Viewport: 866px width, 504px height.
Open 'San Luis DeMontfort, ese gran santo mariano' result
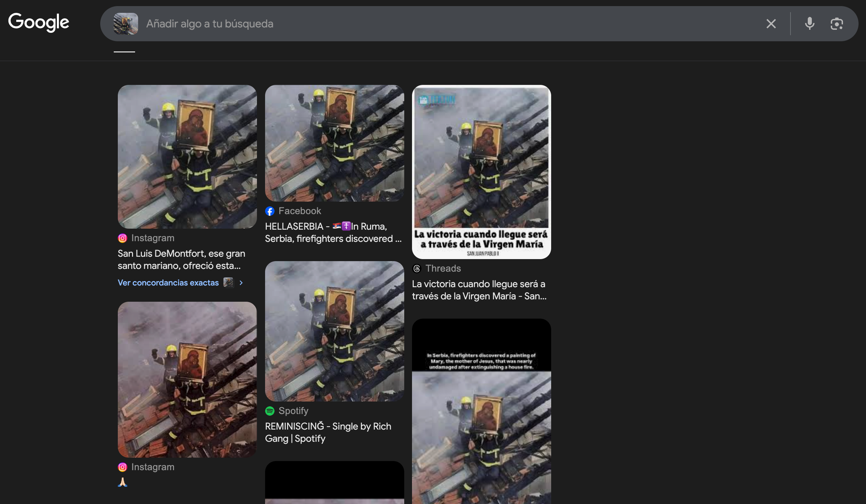click(181, 259)
